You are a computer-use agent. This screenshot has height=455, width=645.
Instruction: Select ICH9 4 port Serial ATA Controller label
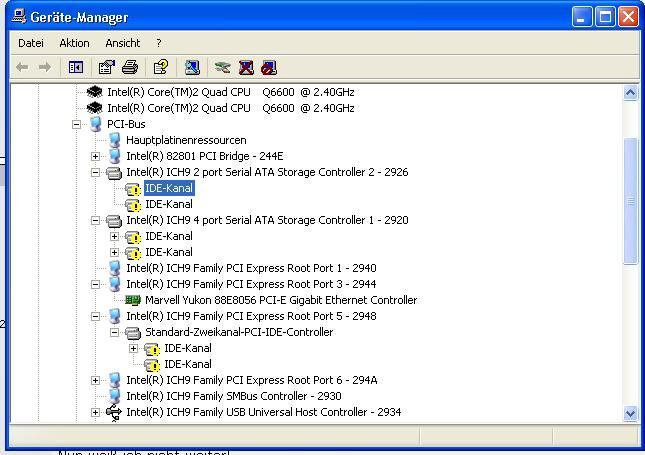(267, 221)
